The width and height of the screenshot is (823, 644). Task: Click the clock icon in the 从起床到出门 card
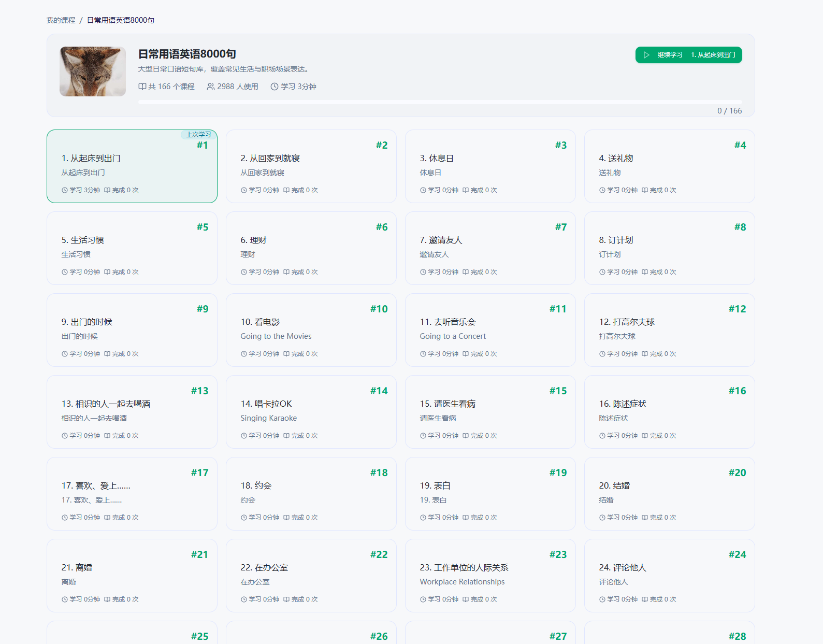(x=65, y=190)
